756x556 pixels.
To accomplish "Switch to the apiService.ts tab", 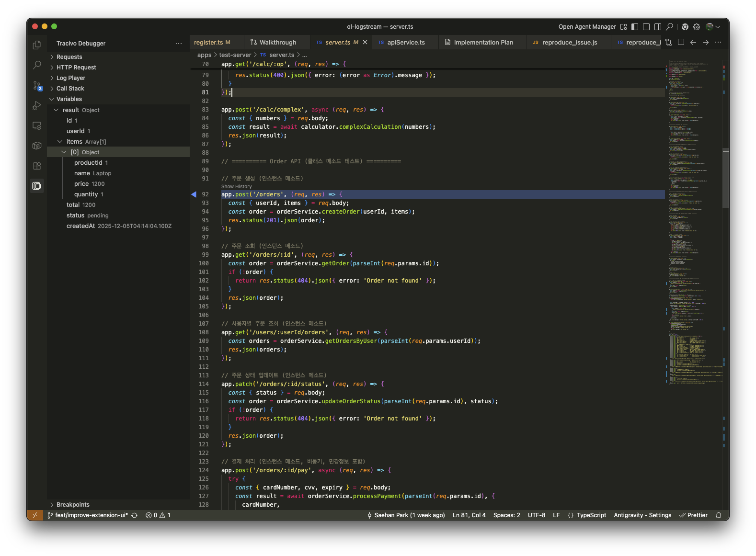I will (406, 43).
